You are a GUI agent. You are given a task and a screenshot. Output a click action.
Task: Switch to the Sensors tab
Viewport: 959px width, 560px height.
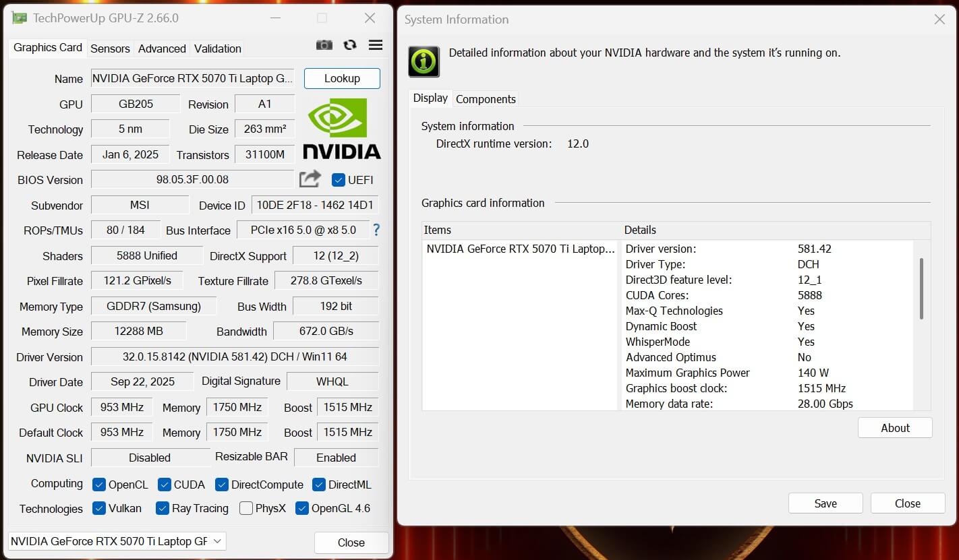click(110, 48)
